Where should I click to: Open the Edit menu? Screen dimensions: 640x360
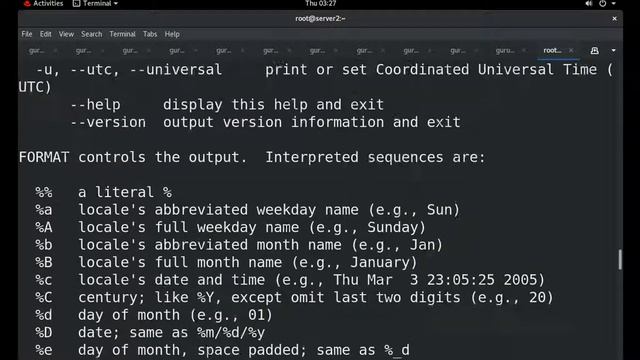coord(45,34)
